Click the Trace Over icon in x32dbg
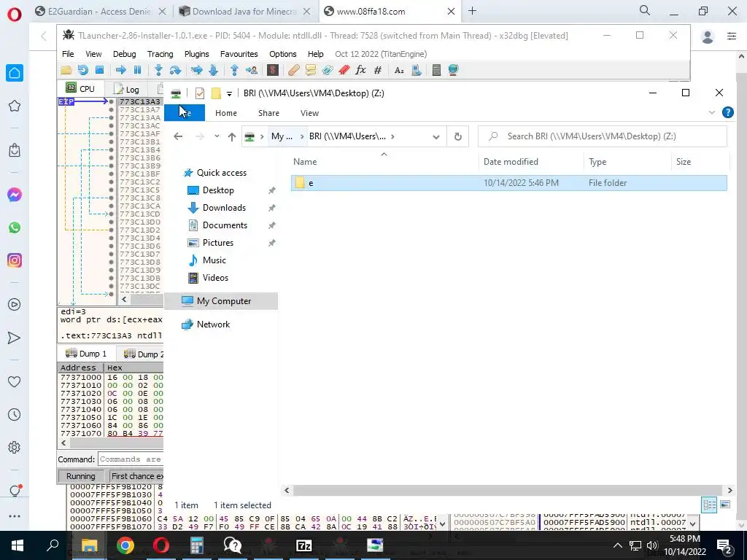This screenshot has height=560, width=747. tap(214, 71)
